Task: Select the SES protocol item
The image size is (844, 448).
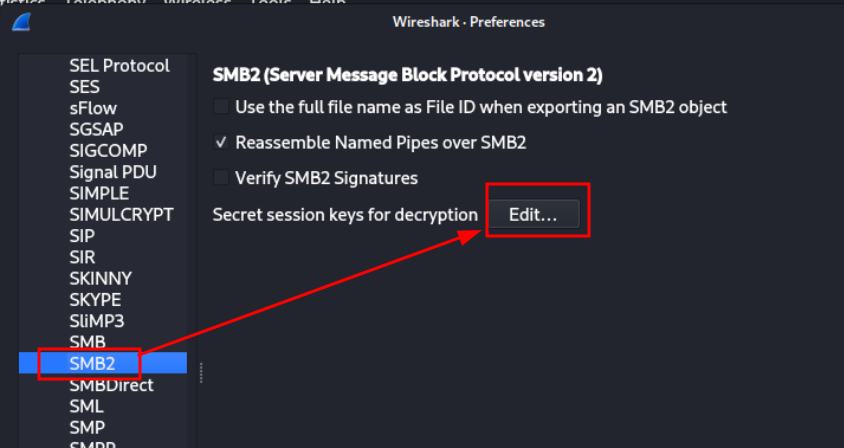Action: [103, 87]
